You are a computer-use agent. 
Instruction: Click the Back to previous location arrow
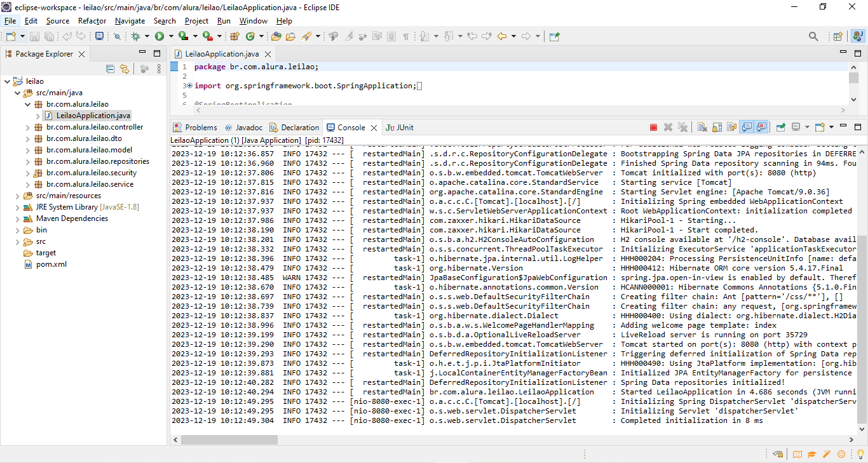pyautogui.click(x=502, y=36)
